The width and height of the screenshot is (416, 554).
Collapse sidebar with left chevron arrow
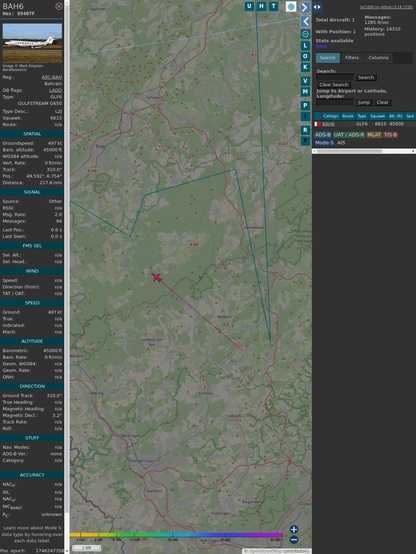coord(305,22)
